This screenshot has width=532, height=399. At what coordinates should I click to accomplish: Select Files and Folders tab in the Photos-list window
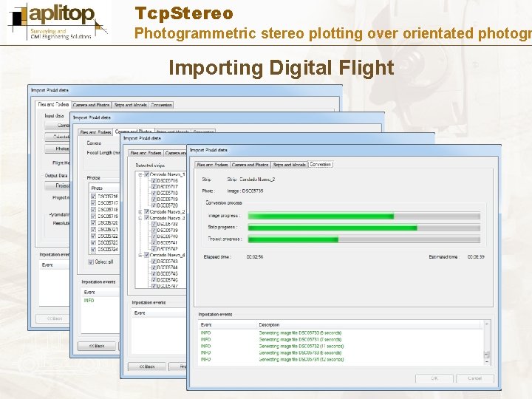point(95,132)
